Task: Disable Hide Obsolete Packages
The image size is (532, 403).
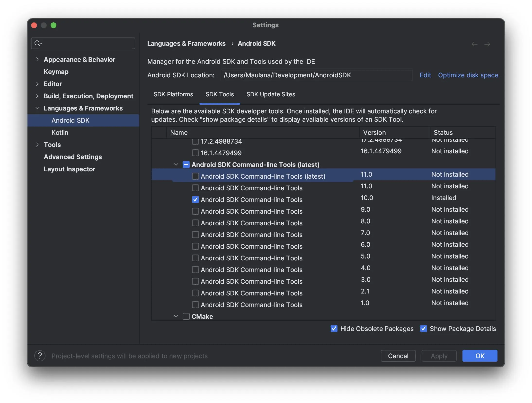Action: [334, 329]
